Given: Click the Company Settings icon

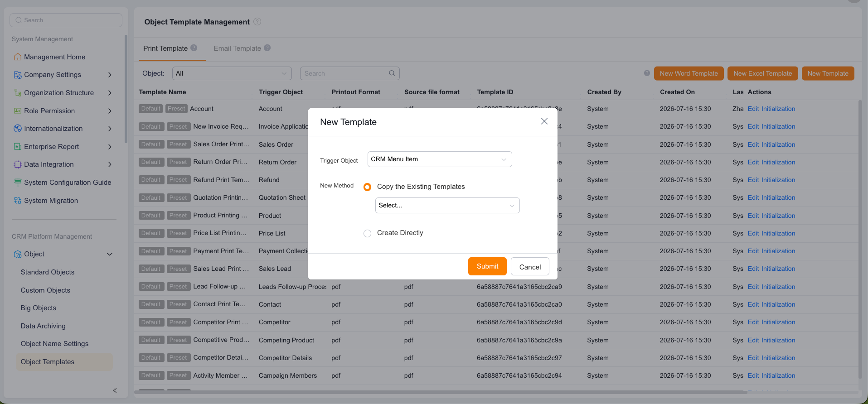Looking at the screenshot, I should tap(18, 75).
